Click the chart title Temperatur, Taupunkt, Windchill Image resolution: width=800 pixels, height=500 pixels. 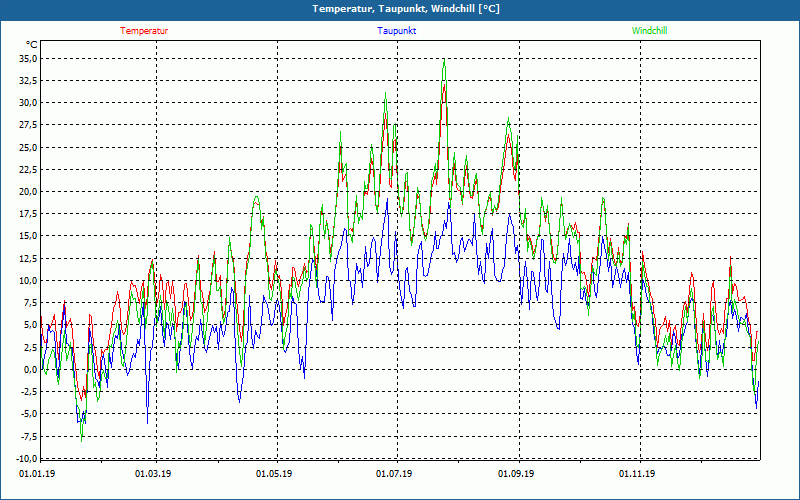[x=406, y=9]
